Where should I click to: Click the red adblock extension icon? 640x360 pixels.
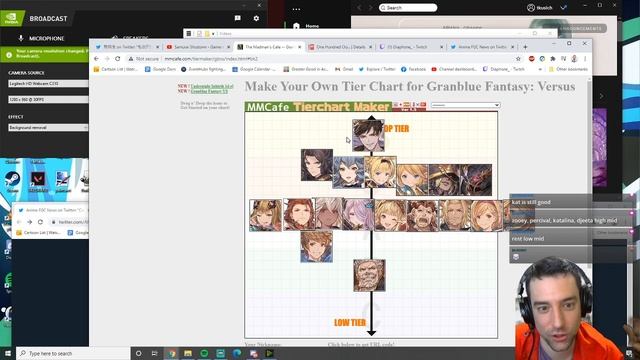(x=531, y=59)
